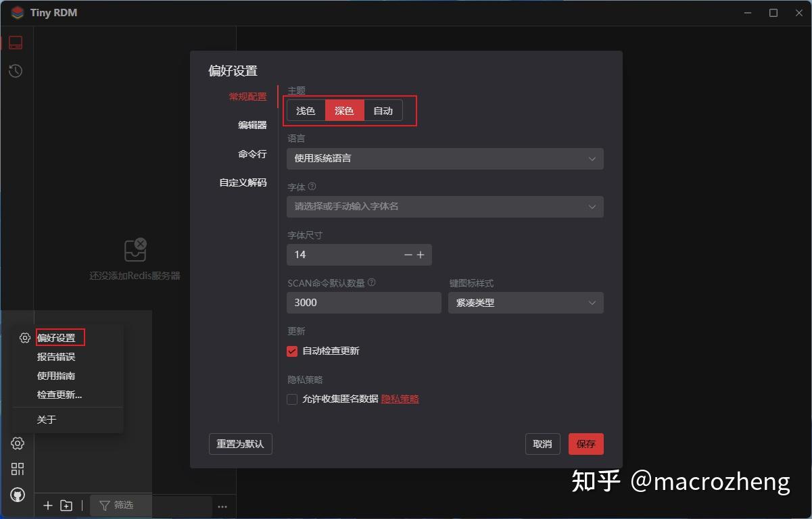Click the 重置为默认 button
The image size is (812, 519).
[x=240, y=444]
